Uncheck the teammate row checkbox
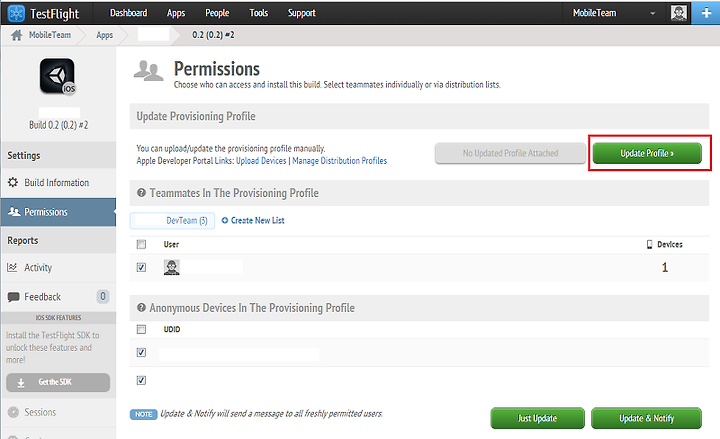This screenshot has height=439, width=720. pos(141,267)
